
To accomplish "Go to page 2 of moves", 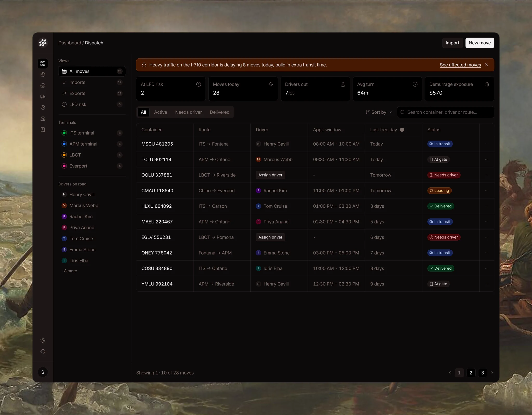I will (x=471, y=373).
